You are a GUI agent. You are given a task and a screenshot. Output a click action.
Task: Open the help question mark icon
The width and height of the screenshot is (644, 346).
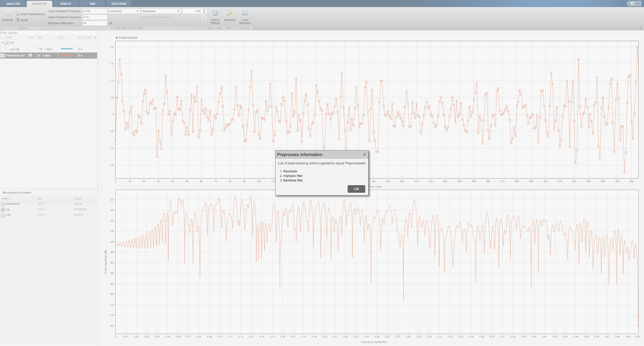coord(632,4)
